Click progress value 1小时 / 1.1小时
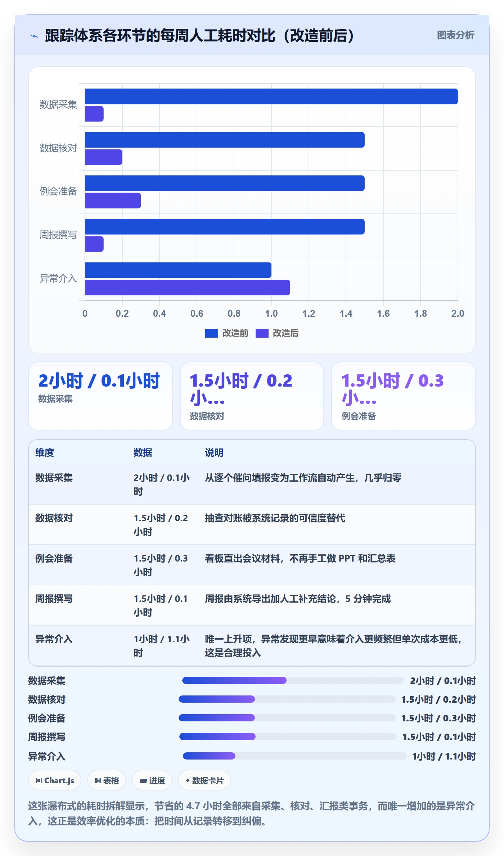Image resolution: width=504 pixels, height=856 pixels. [x=444, y=756]
